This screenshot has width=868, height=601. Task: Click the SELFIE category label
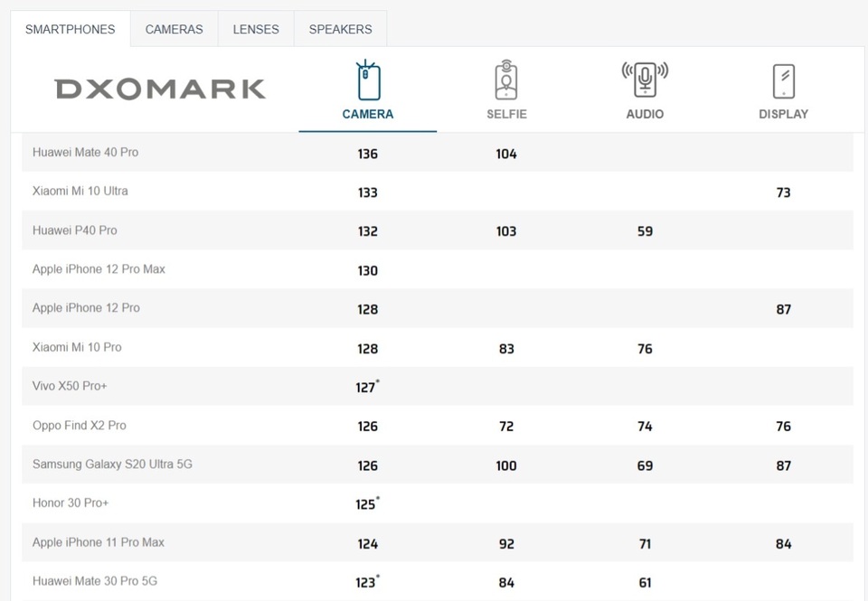(x=506, y=114)
